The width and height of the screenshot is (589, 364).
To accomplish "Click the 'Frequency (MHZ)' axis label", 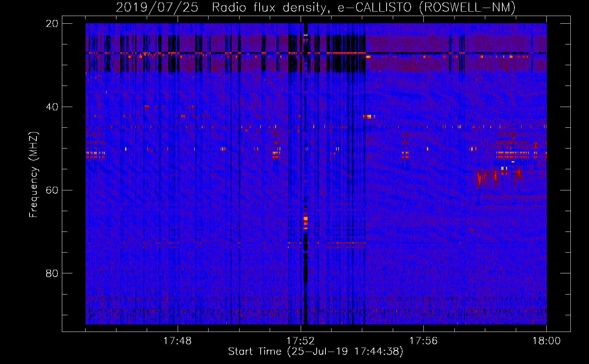I will (x=33, y=175).
